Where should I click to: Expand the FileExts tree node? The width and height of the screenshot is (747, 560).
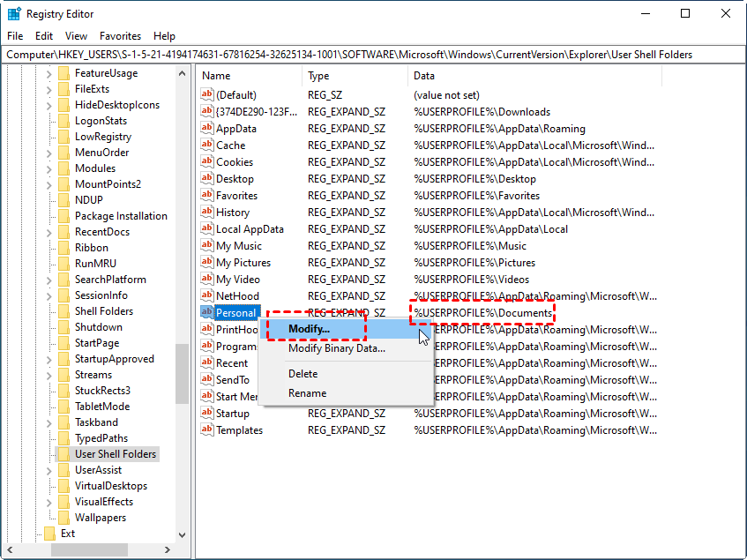(x=49, y=90)
